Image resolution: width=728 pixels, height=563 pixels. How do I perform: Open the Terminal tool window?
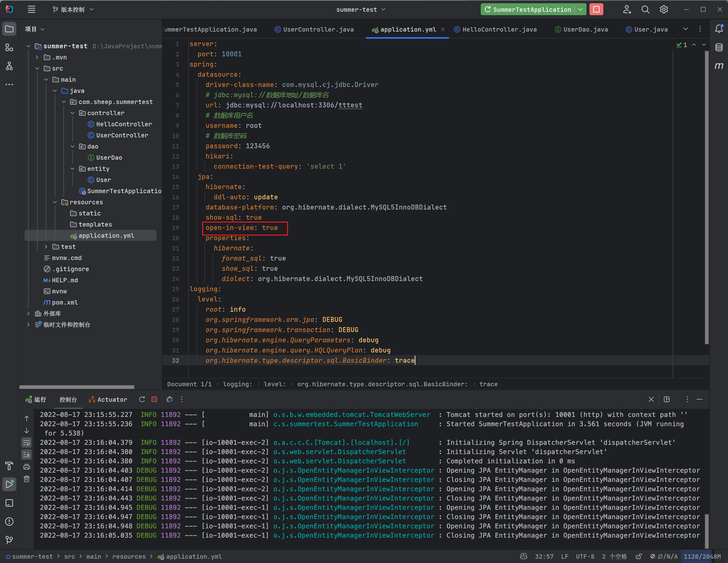tap(9, 503)
